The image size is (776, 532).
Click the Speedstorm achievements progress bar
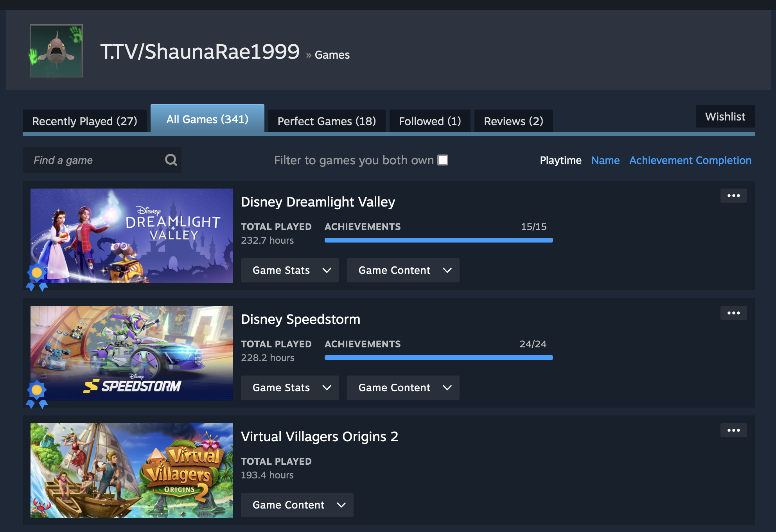(x=439, y=358)
